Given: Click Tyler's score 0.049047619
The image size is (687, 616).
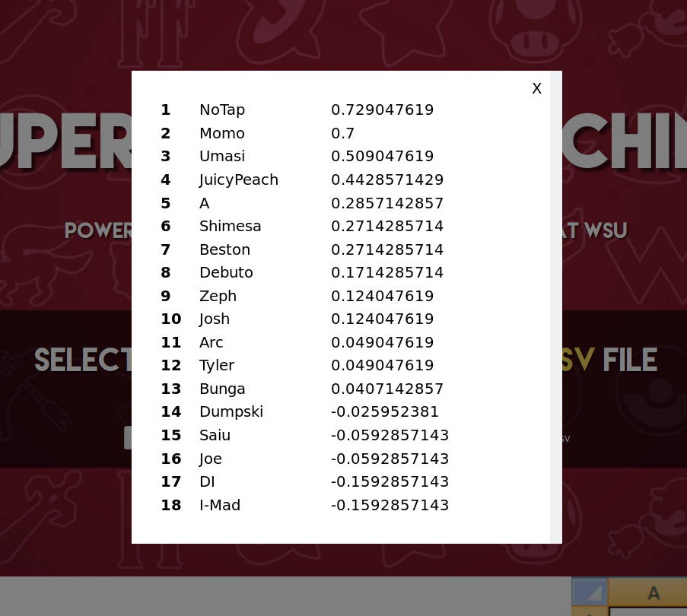Looking at the screenshot, I should click(383, 365).
